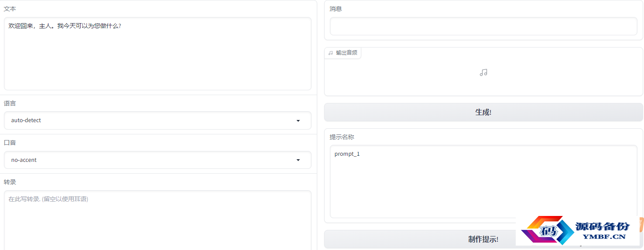
Task: Click the 转录 label
Action: point(10,182)
